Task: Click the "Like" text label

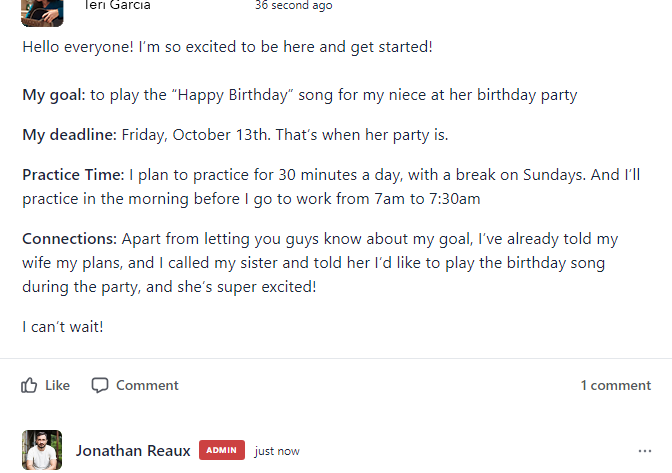Action: point(57,385)
